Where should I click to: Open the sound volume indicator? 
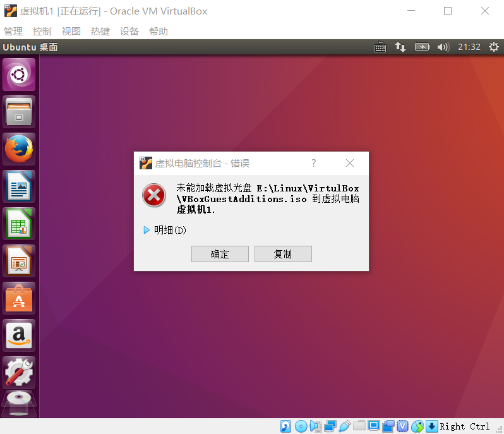tap(443, 47)
